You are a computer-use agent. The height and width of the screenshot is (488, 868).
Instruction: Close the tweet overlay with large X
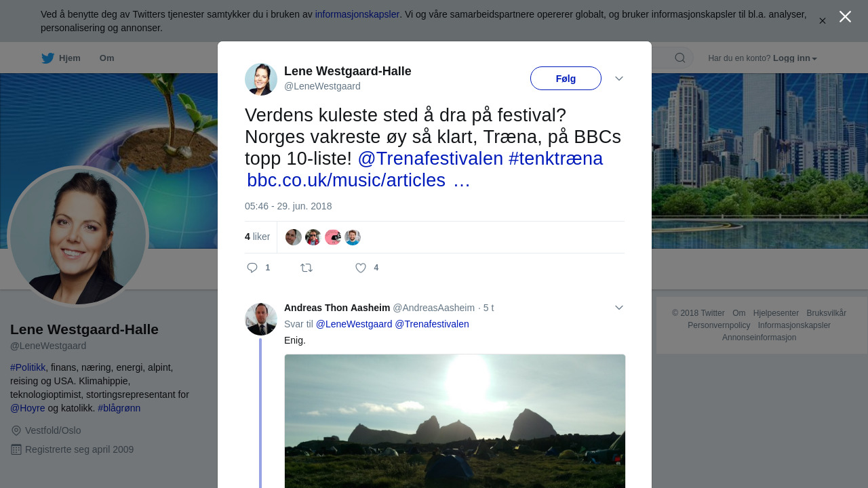845,16
